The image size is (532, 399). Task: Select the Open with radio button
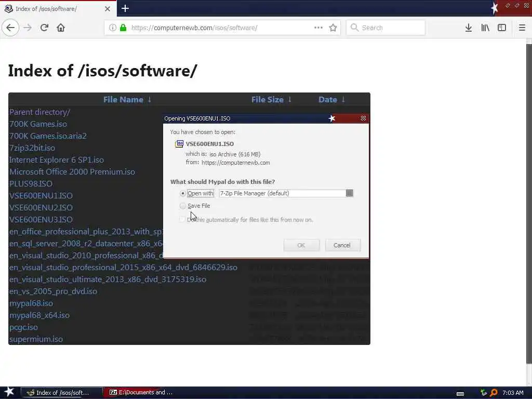183,193
